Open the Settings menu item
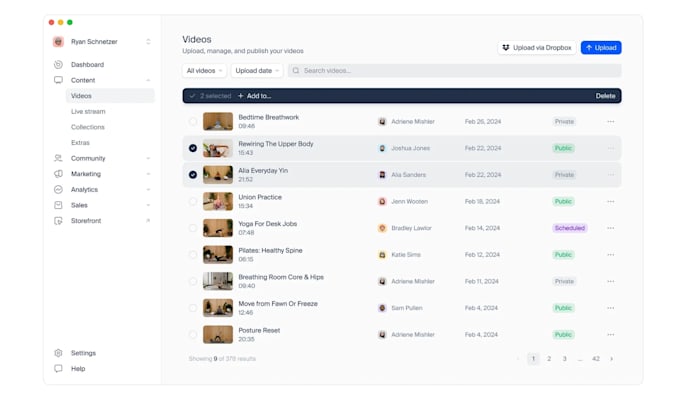Viewport: 680px width, 394px height. coord(83,353)
